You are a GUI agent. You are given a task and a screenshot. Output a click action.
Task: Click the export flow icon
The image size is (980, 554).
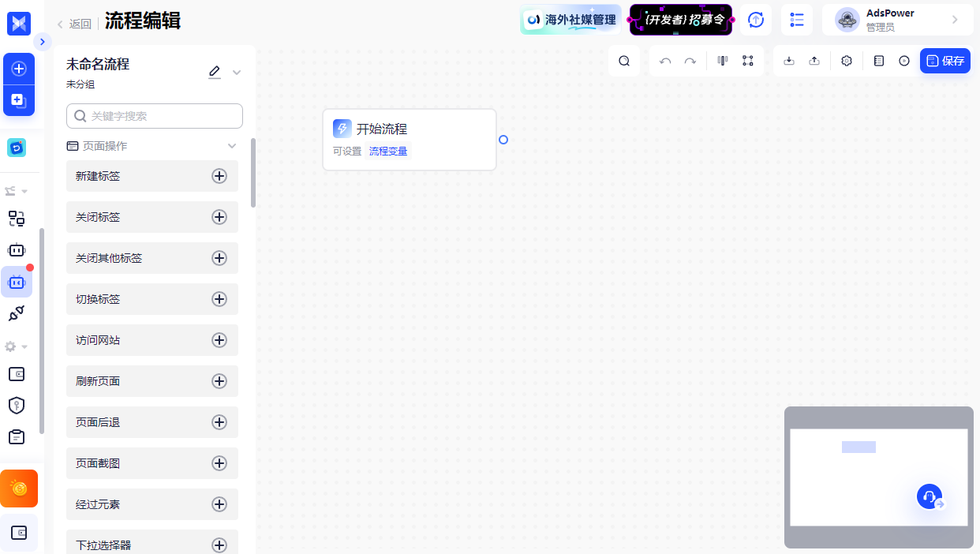[814, 60]
